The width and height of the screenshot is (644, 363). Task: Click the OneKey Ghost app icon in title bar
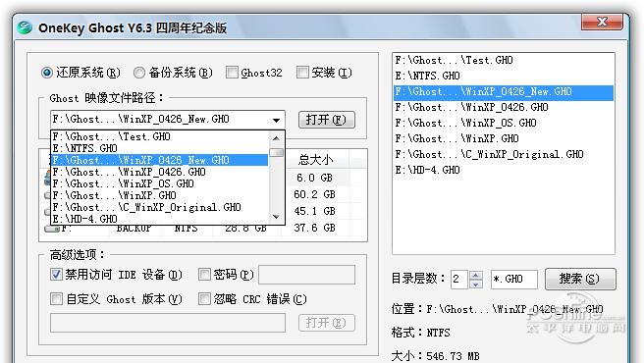pos(25,27)
